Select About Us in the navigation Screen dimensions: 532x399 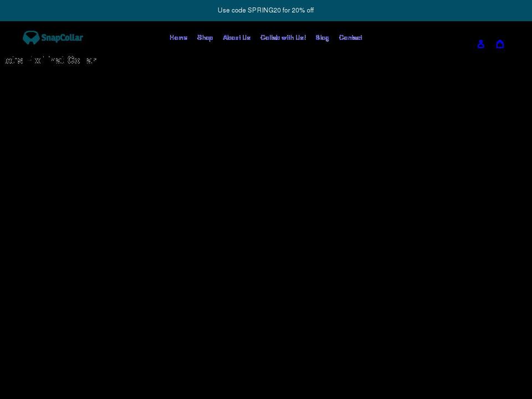click(237, 37)
